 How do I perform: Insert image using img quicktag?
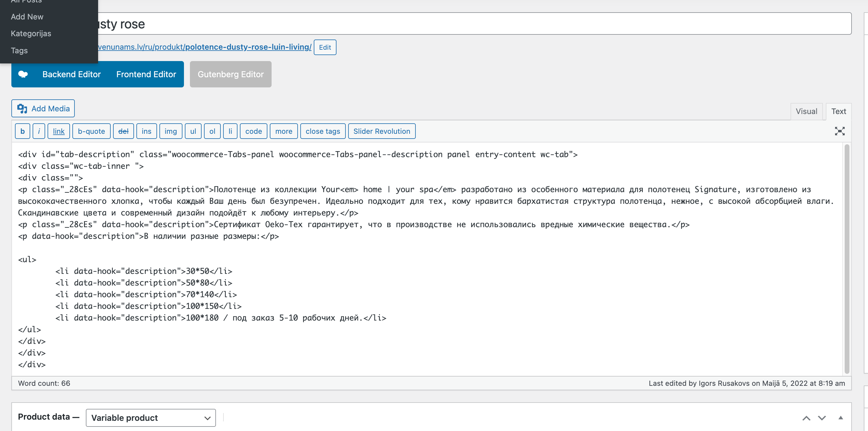pyautogui.click(x=170, y=131)
